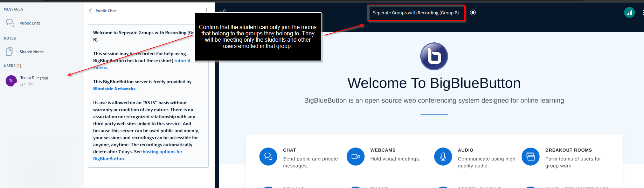
Task: Click the 'Public Chat' panel title
Action: (x=106, y=11)
